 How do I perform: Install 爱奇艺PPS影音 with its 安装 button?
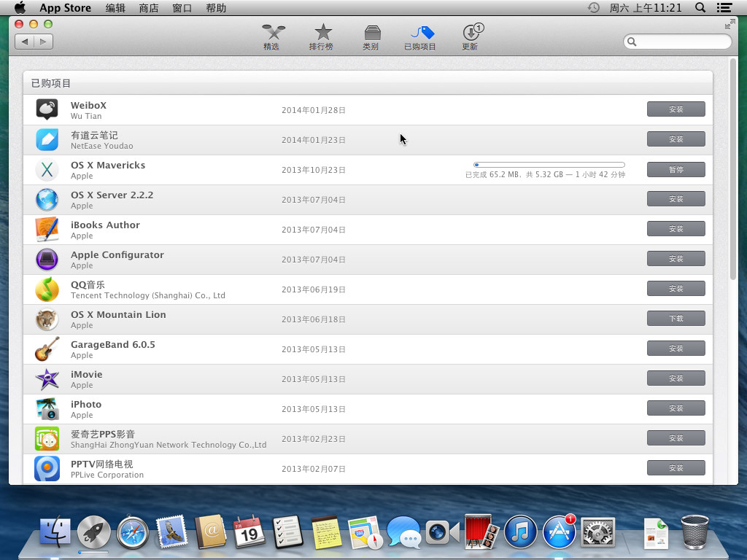pos(676,438)
